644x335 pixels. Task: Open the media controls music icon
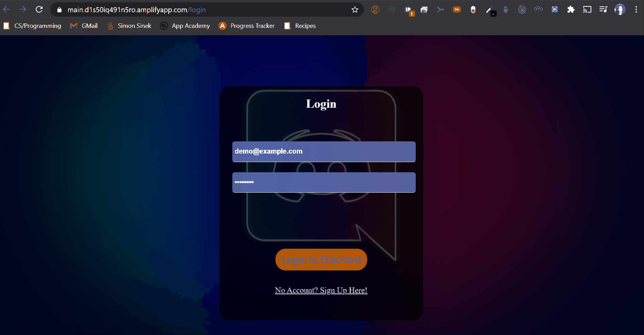click(x=603, y=10)
